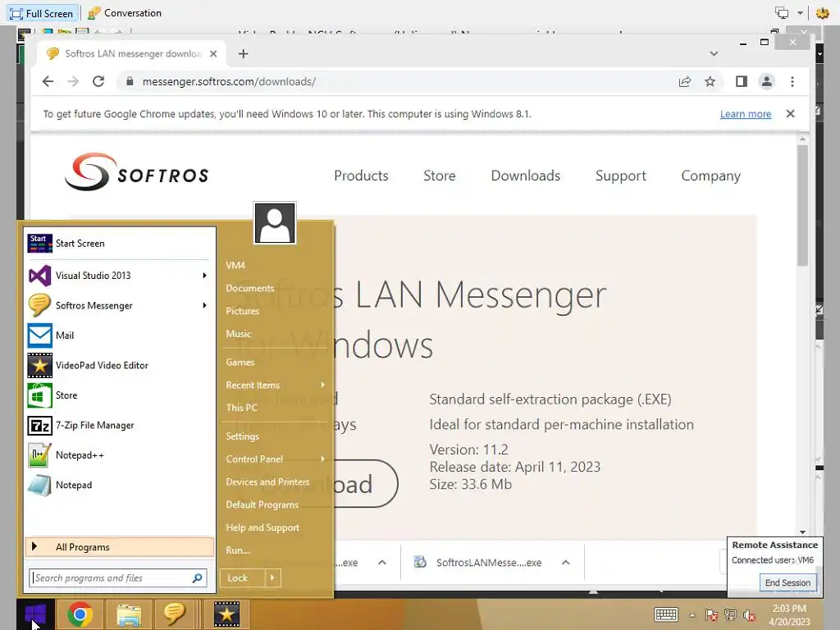Open This PC from Start menu
This screenshot has height=630, width=840.
coord(242,407)
